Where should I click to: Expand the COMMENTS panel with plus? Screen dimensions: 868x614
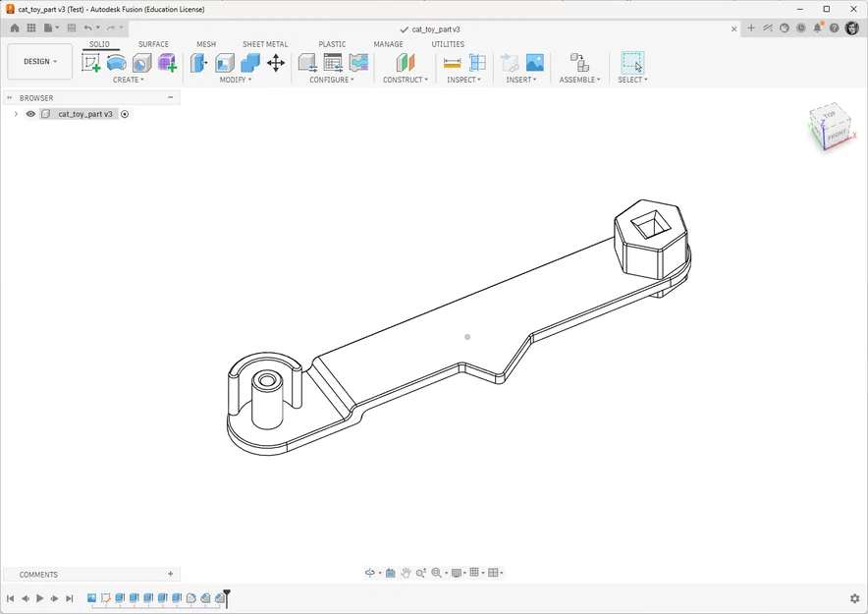171,574
